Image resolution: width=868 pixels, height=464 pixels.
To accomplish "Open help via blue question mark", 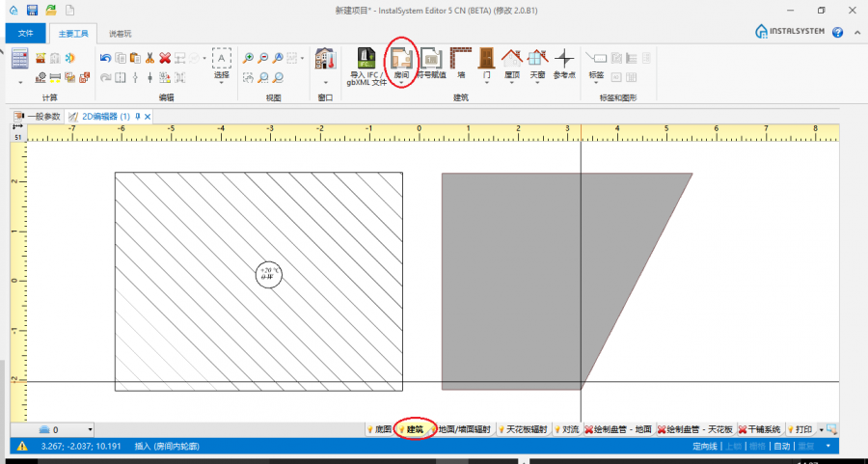I will click(x=837, y=32).
